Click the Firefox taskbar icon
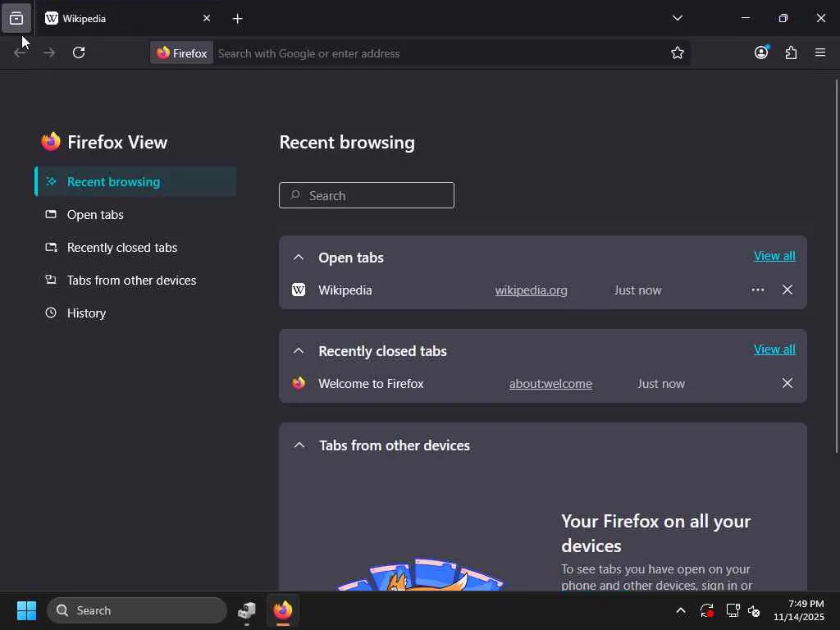This screenshot has width=840, height=630. coord(283,610)
